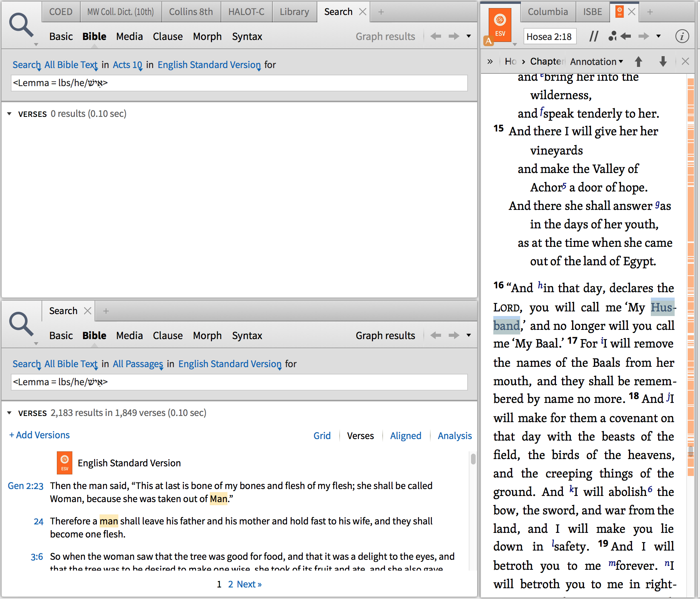Click the top search query input field

[x=239, y=83]
